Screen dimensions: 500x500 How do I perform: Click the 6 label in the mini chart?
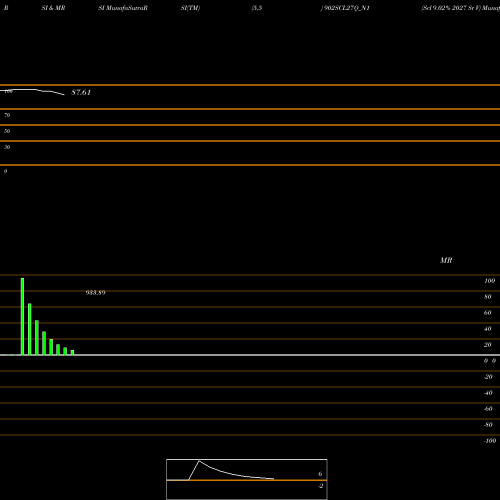320,474
